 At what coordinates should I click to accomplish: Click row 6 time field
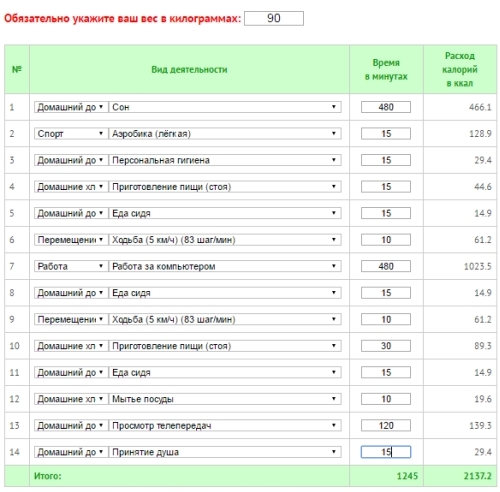coord(386,240)
